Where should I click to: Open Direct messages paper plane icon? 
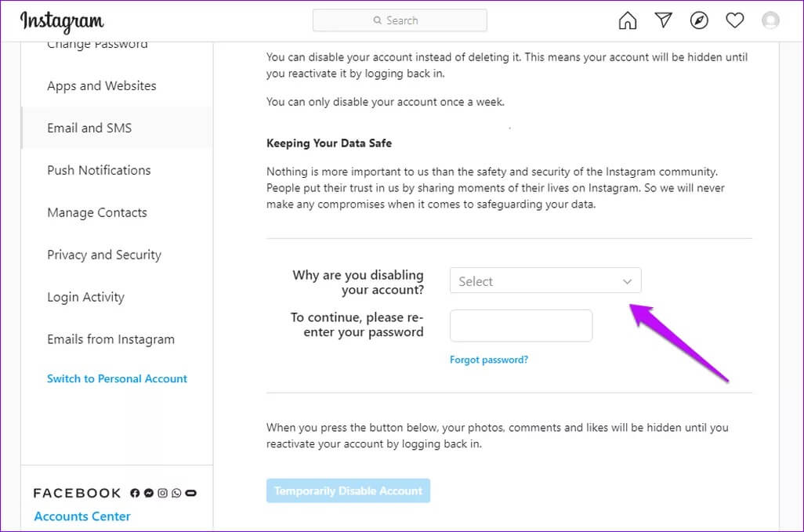(x=664, y=20)
